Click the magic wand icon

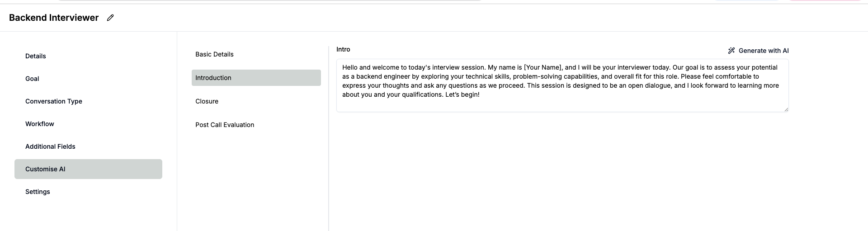(731, 51)
